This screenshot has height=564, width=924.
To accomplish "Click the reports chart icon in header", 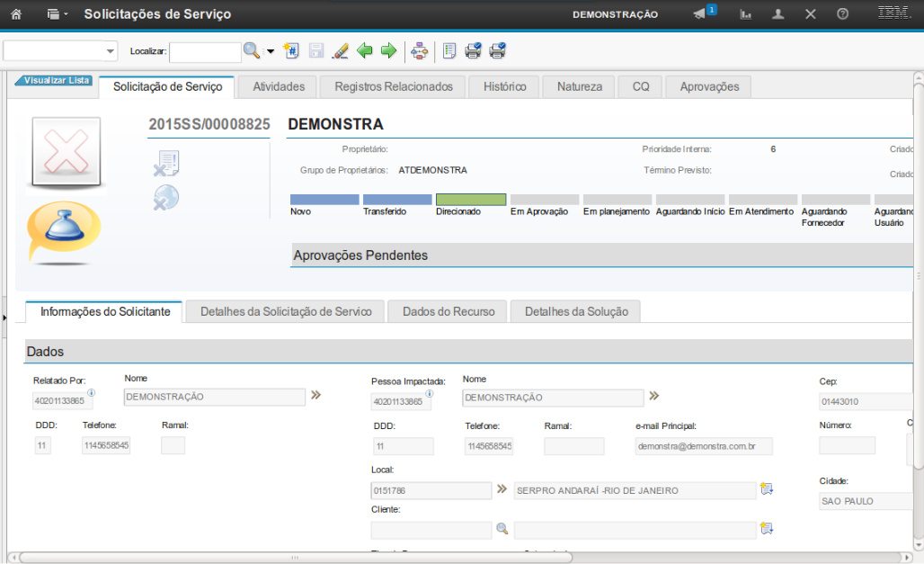I will point(746,14).
